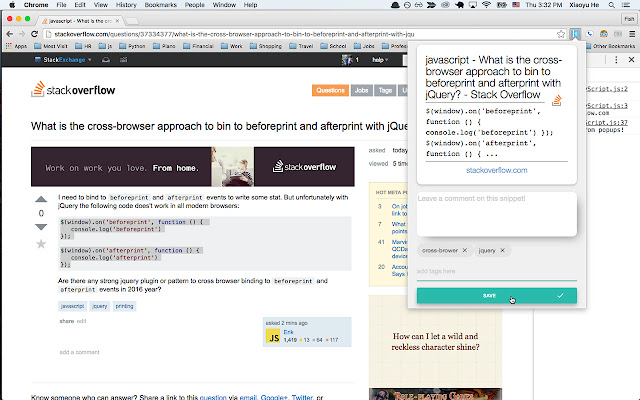Image resolution: width=640 pixels, height=400 pixels.
Task: Open the File menu
Action: click(x=61, y=5)
